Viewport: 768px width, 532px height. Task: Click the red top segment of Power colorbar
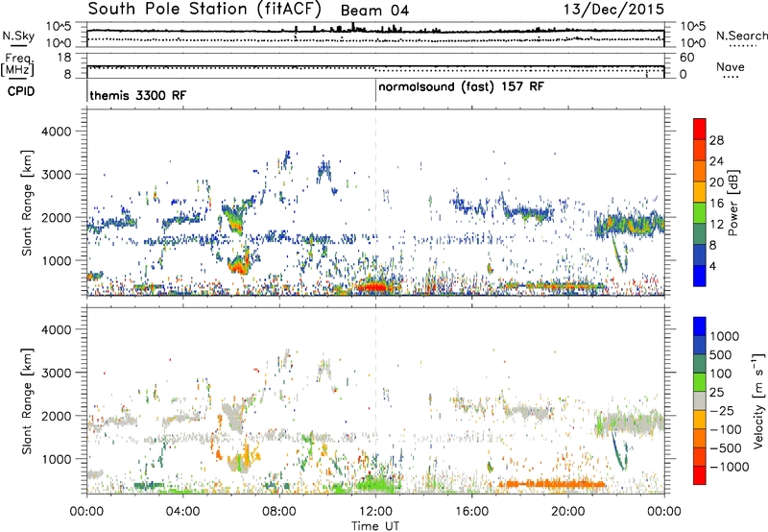700,130
